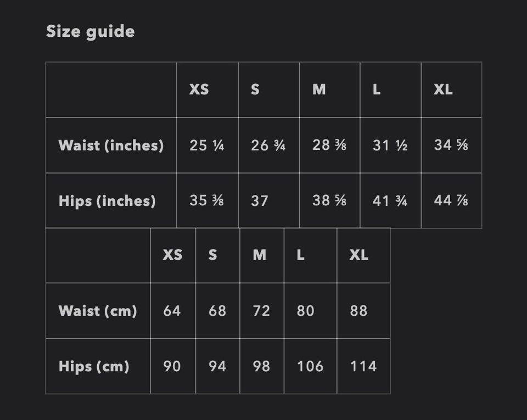Click the 26 ¾ waist value
Image resolution: width=527 pixels, height=420 pixels.
(x=268, y=145)
